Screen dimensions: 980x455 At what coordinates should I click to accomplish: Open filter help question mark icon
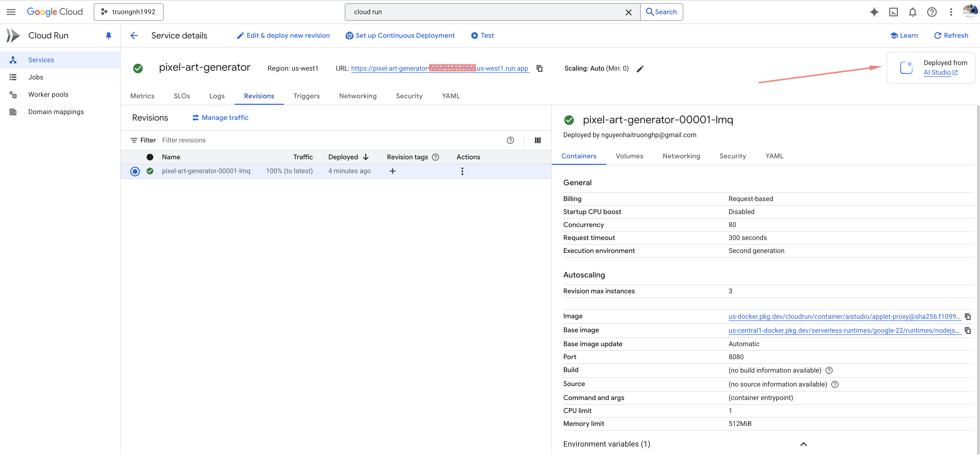(x=510, y=140)
